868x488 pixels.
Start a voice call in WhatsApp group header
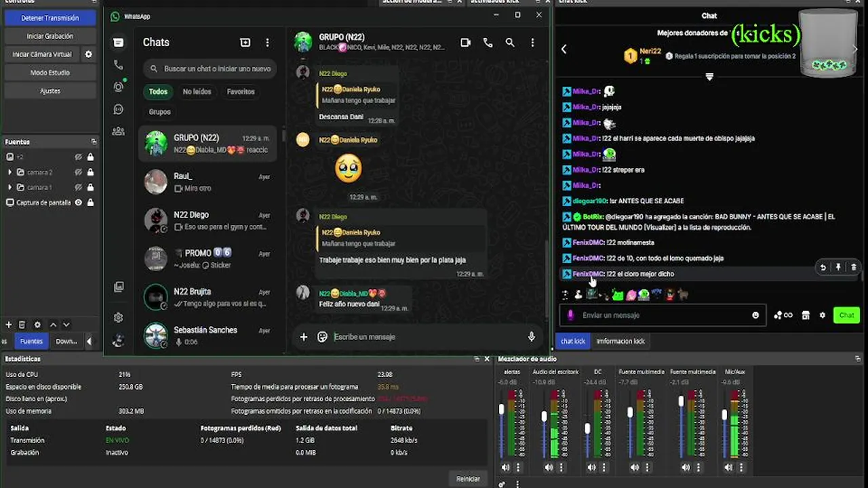click(488, 43)
